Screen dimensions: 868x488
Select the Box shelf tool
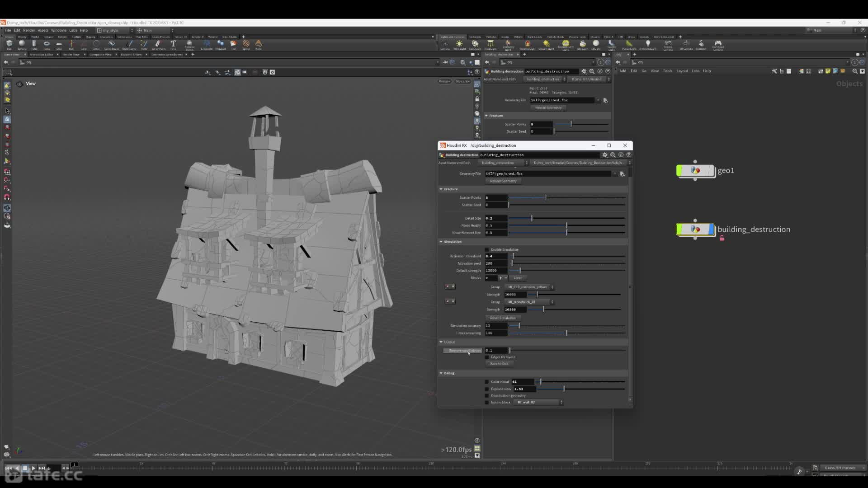pos(9,45)
